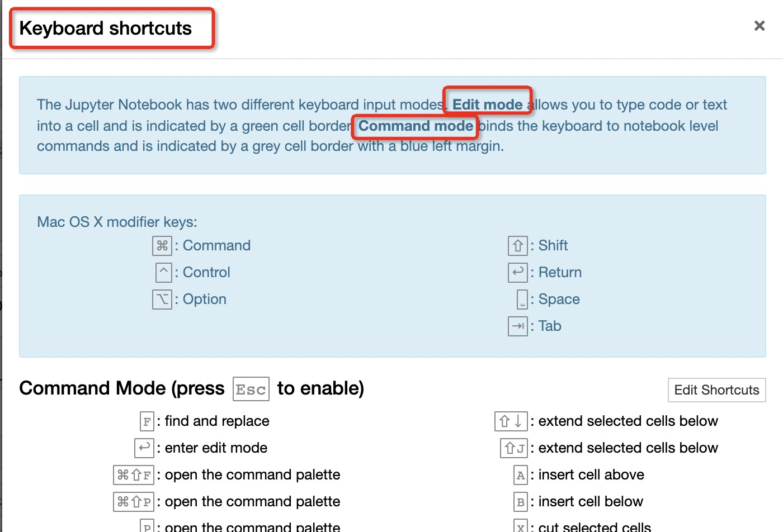783x532 pixels.
Task: Click the Mac OS X modifier keys label
Action: (117, 222)
